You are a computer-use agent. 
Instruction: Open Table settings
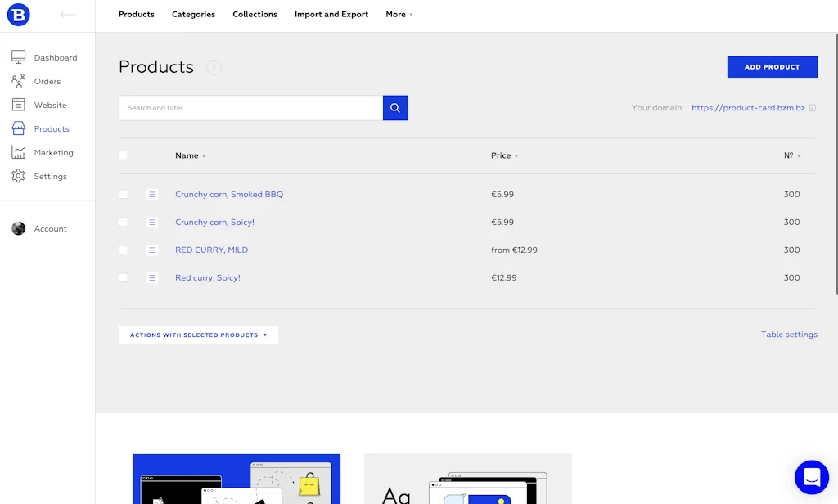click(x=789, y=334)
